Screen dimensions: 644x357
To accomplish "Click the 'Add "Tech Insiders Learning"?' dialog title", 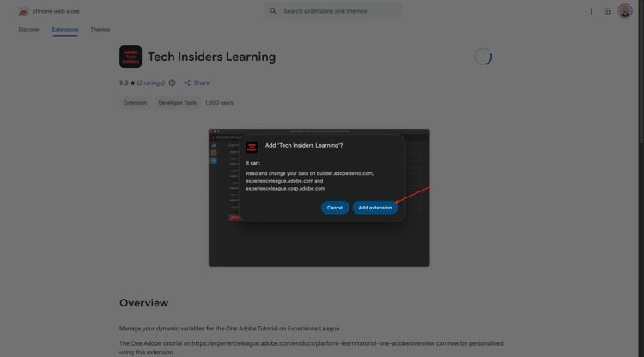I will pyautogui.click(x=304, y=145).
